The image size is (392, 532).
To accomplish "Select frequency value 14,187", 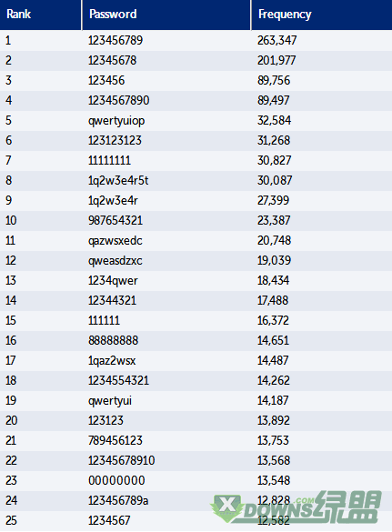I will pyautogui.click(x=273, y=401).
